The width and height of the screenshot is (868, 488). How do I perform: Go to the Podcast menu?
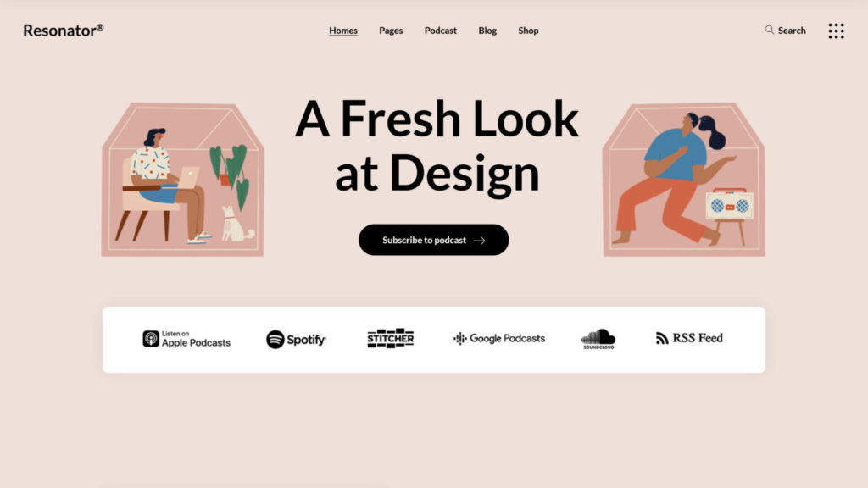[441, 30]
